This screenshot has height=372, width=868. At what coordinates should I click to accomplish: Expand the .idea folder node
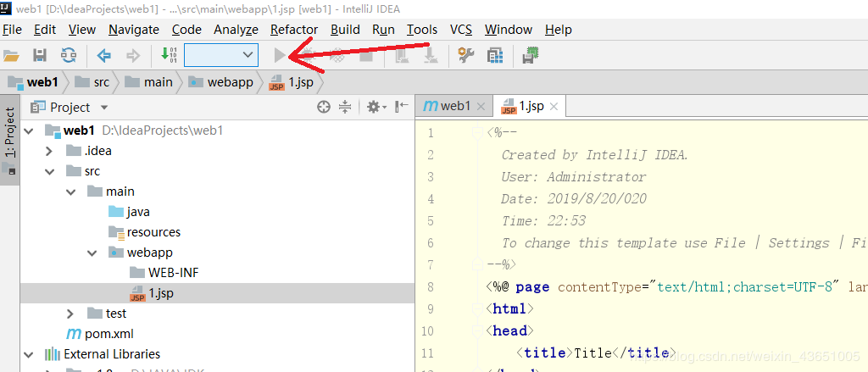48,151
